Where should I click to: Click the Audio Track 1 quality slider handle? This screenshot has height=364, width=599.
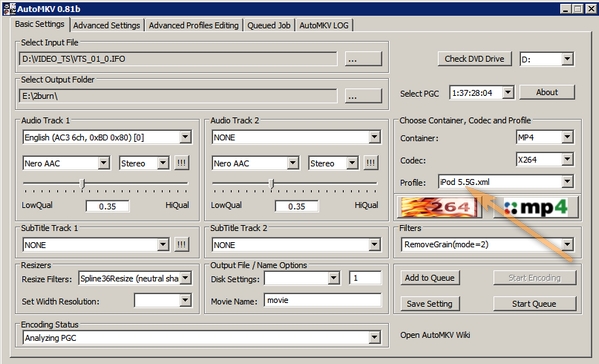click(83, 184)
